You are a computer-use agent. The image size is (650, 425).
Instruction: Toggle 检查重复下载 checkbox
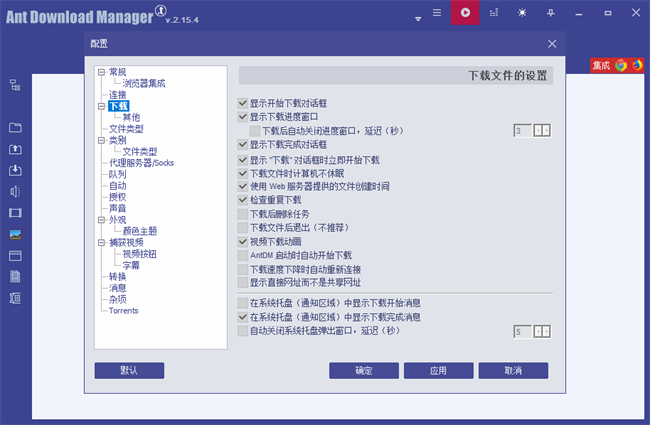coord(243,200)
